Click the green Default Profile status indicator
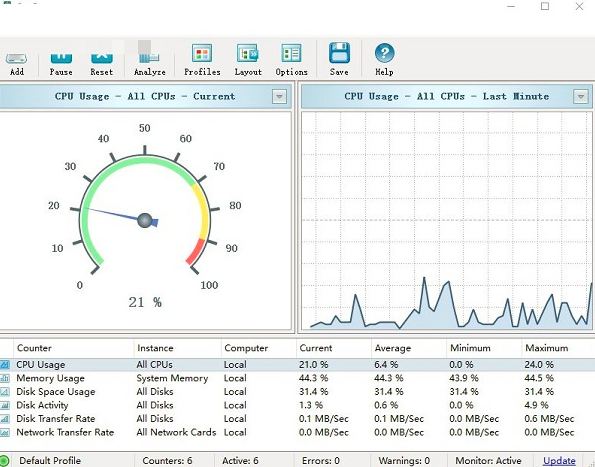595x467 pixels. 4,461
